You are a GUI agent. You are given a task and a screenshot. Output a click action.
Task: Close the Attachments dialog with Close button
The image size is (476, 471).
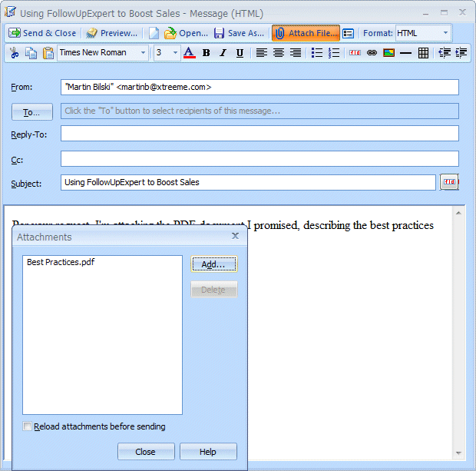[x=146, y=452]
